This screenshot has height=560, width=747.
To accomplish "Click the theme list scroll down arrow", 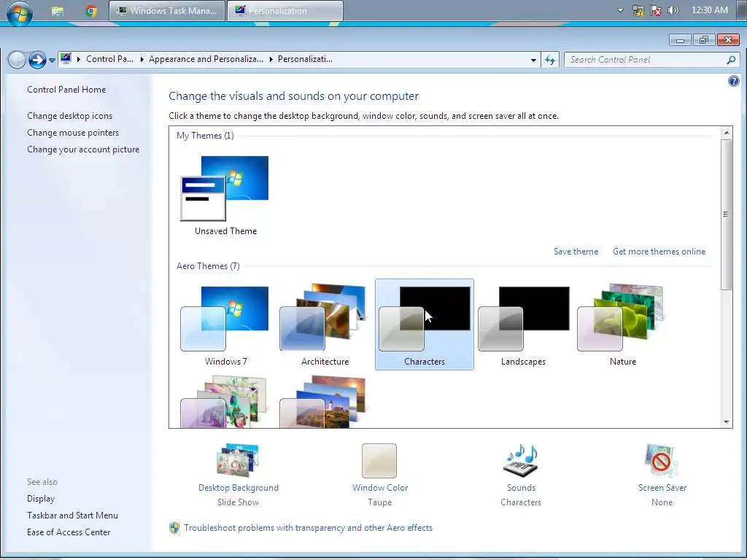I will [727, 422].
